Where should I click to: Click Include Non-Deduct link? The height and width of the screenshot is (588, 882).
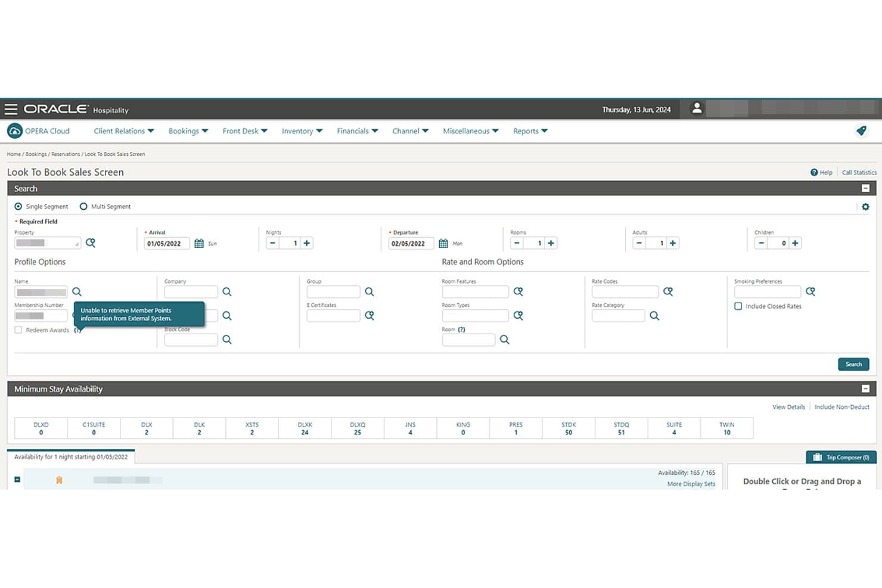(842, 407)
